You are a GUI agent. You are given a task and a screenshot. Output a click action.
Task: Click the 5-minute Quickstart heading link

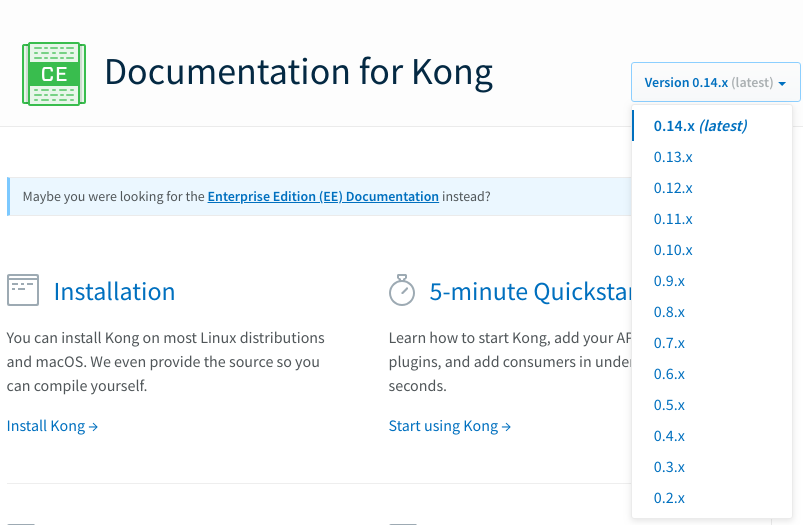[x=530, y=291]
